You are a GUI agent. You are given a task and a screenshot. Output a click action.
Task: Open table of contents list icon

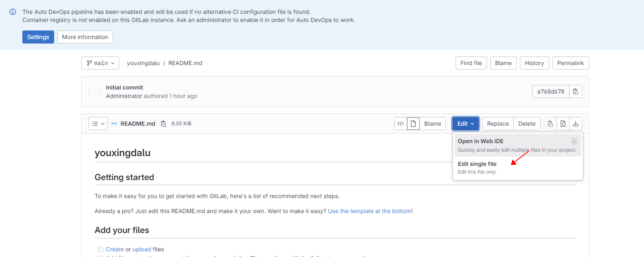pos(98,124)
